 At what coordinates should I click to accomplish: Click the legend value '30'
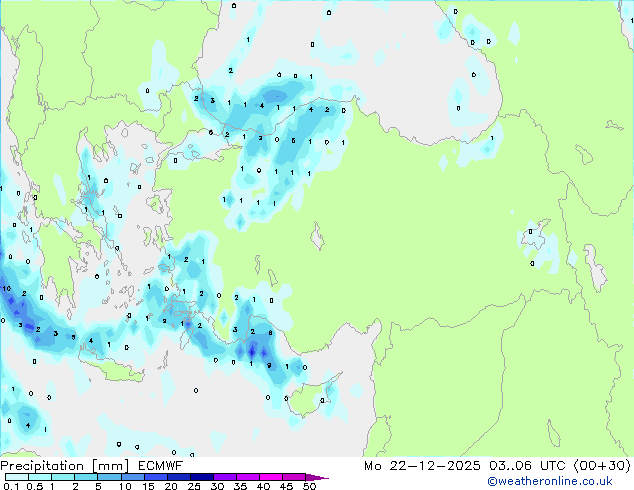tap(217, 486)
